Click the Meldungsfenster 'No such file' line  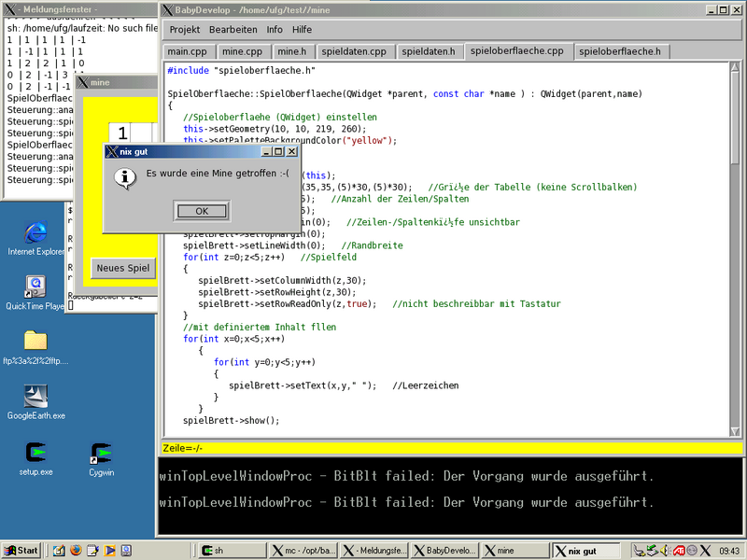82,28
